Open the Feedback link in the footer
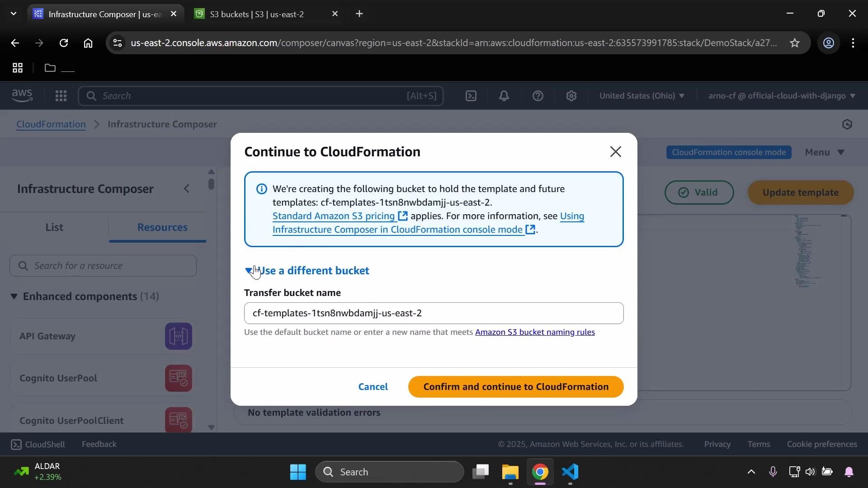The width and height of the screenshot is (868, 488). (99, 444)
